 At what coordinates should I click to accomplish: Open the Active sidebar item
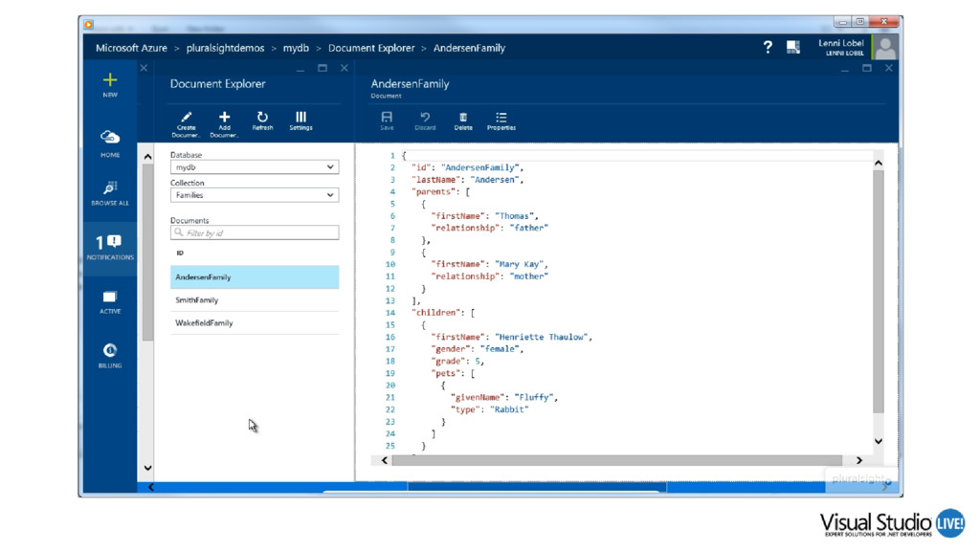click(x=110, y=301)
